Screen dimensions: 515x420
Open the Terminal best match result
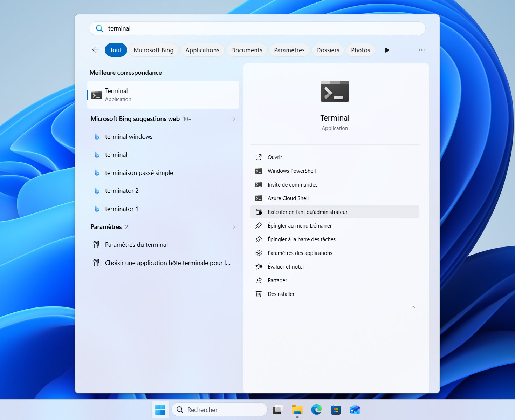pyautogui.click(x=163, y=95)
